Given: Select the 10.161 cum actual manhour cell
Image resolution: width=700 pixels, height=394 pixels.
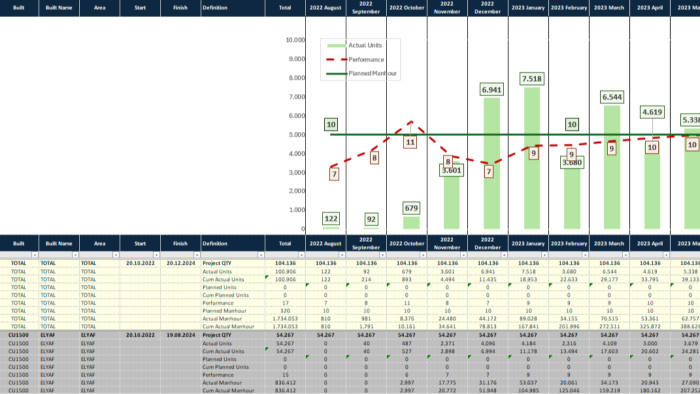Looking at the screenshot, I should [x=407, y=327].
